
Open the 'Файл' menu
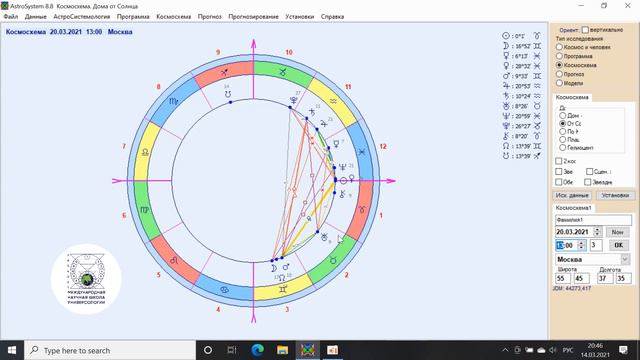pyautogui.click(x=11, y=17)
